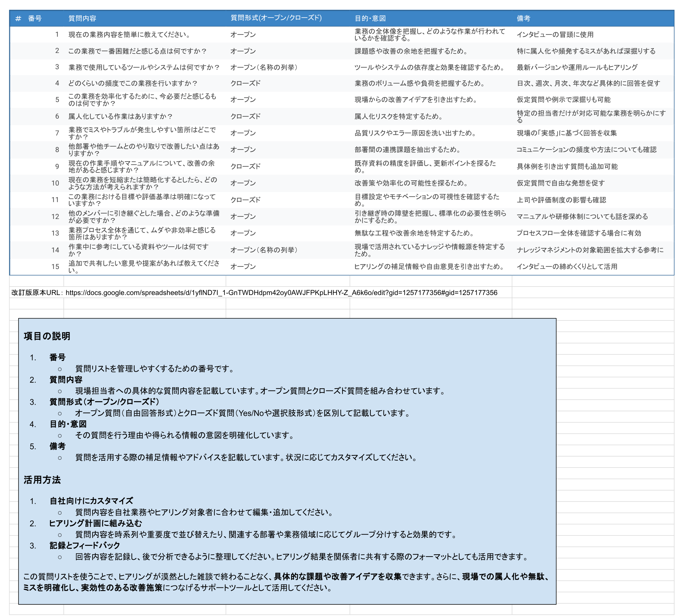Select cell 業務のボリューム感や負荷を把握するため。

(x=431, y=83)
